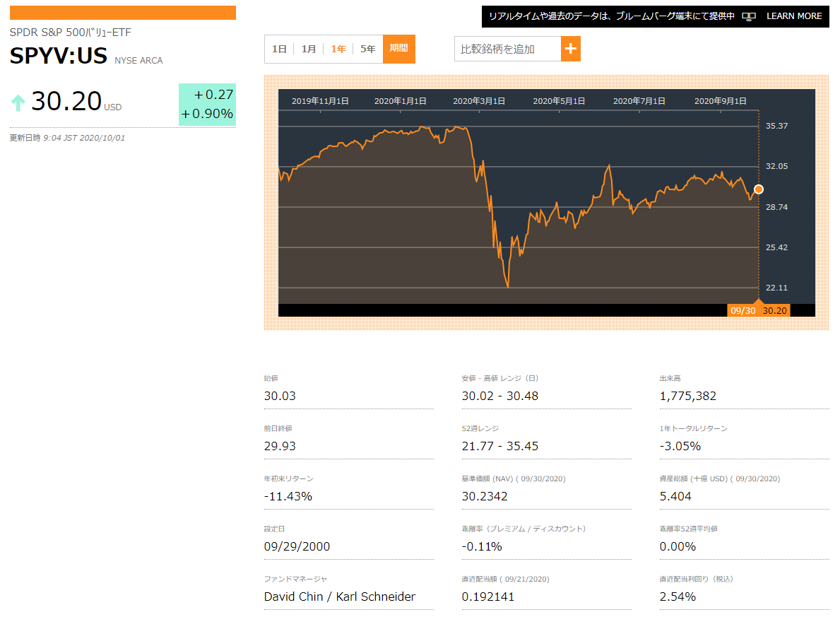Click the SPDR S&P 500 fund name
This screenshot has height=617, width=840.
tap(70, 33)
